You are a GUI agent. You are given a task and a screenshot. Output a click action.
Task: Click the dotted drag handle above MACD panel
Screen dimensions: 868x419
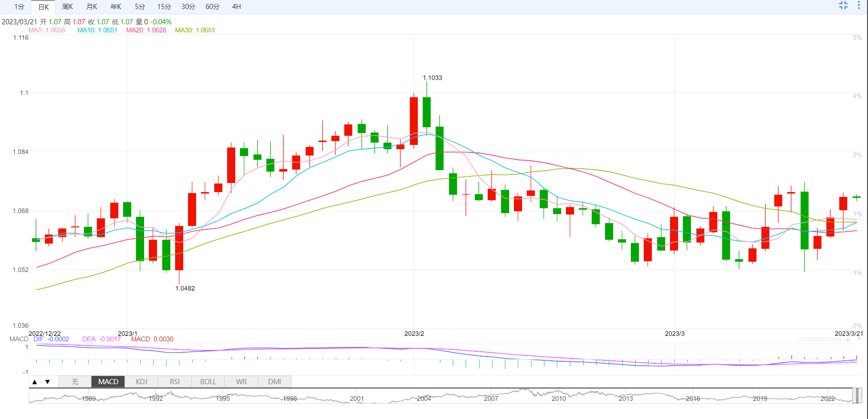[x=820, y=339]
